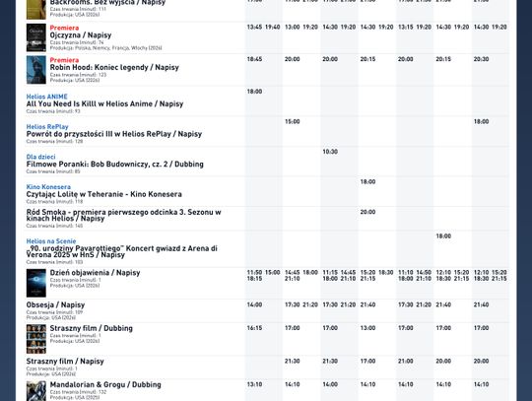Open Czytając Lolitę w Teheranie title
The width and height of the screenshot is (532, 401).
click(x=103, y=194)
